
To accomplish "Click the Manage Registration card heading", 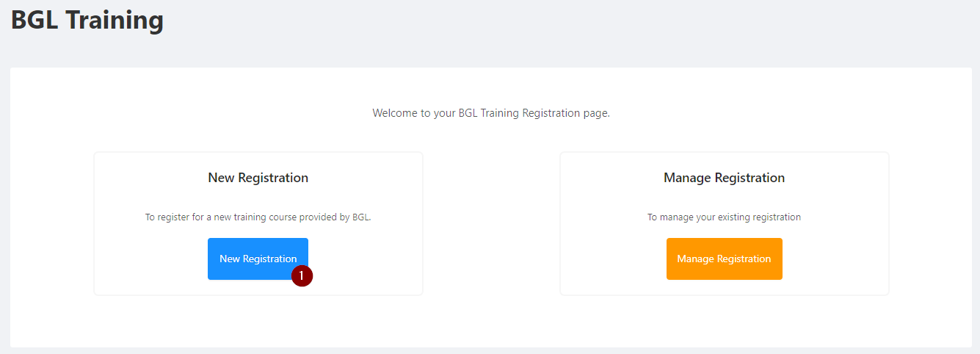I will (x=725, y=178).
